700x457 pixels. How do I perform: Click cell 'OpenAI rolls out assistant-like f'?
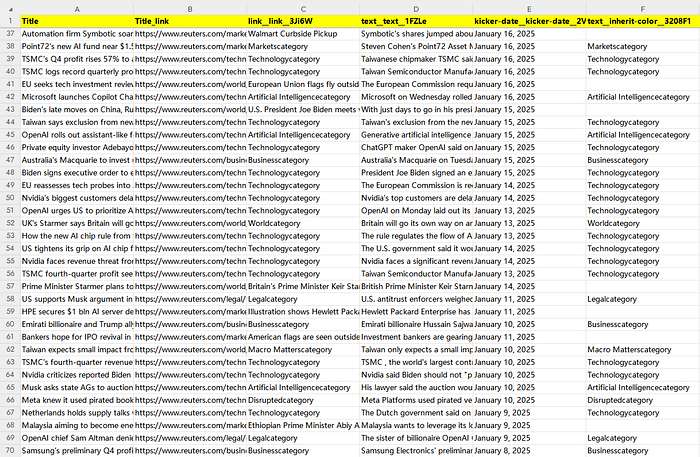[x=77, y=135]
